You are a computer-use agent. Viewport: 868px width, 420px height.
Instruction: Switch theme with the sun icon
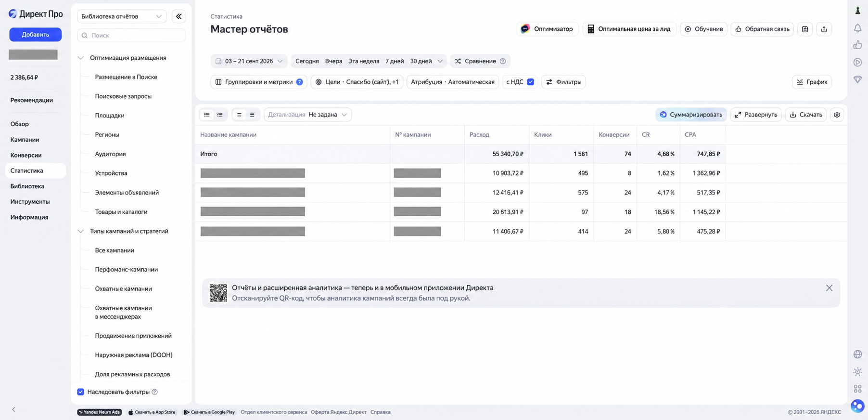pos(857,371)
